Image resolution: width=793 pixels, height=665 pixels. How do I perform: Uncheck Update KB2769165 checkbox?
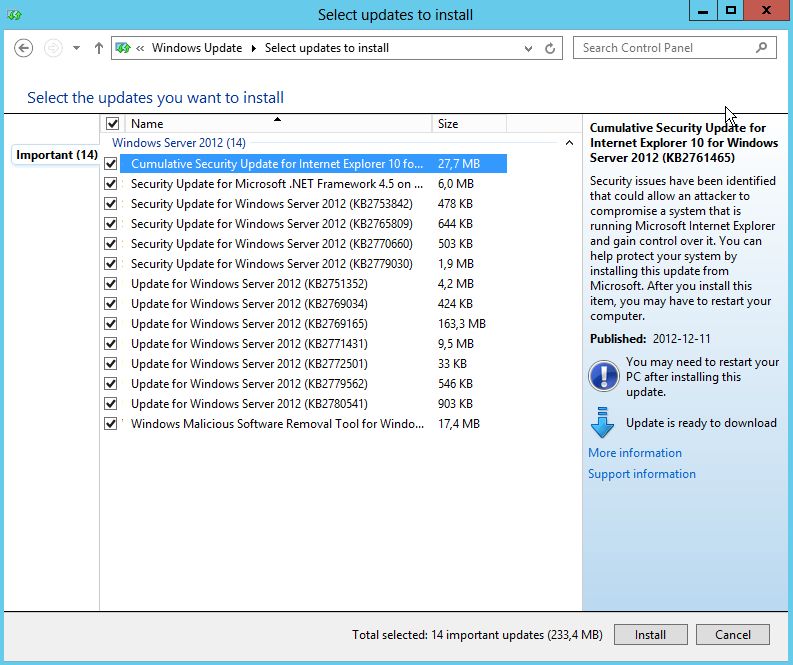pyautogui.click(x=110, y=324)
